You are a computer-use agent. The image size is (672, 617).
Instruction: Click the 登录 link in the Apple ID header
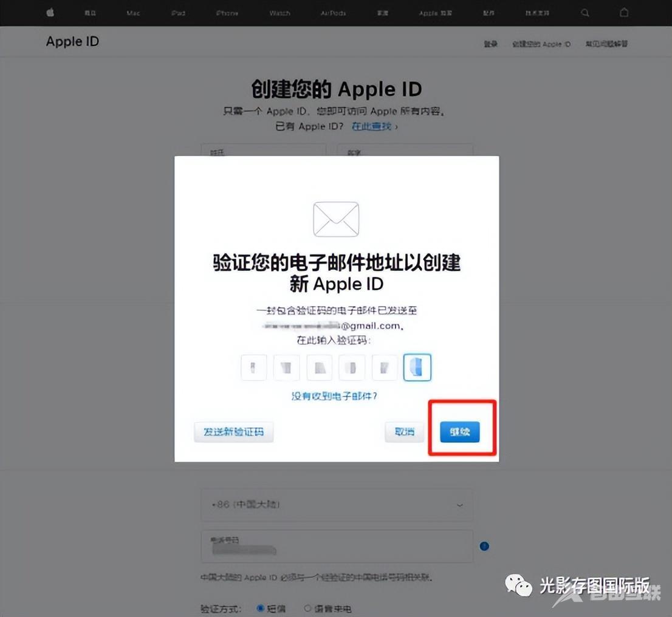pyautogui.click(x=490, y=44)
